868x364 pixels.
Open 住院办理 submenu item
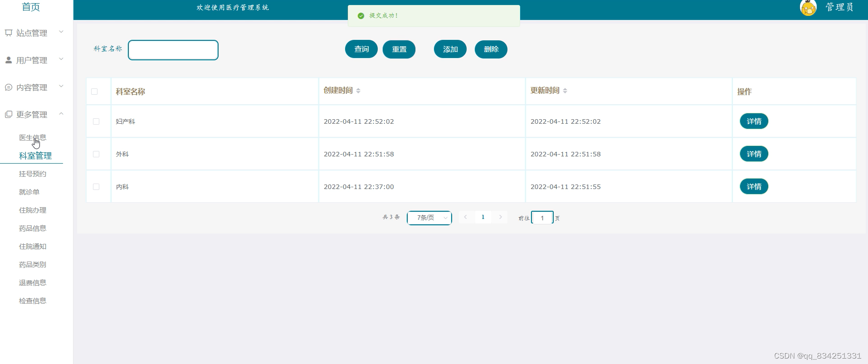click(x=33, y=210)
